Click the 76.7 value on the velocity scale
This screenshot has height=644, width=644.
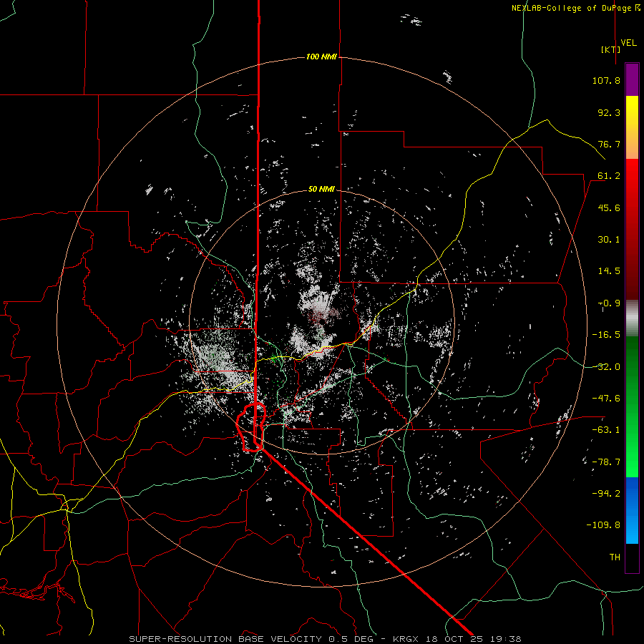[609, 144]
